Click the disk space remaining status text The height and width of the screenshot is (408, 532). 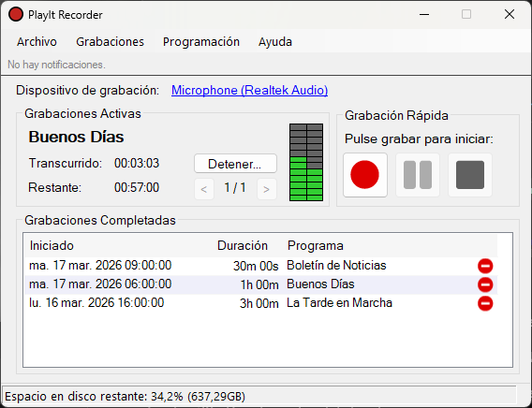click(125, 396)
